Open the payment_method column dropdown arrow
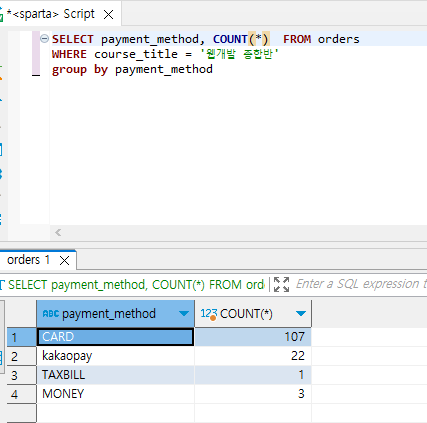Image resolution: width=427 pixels, height=423 pixels. point(184,313)
